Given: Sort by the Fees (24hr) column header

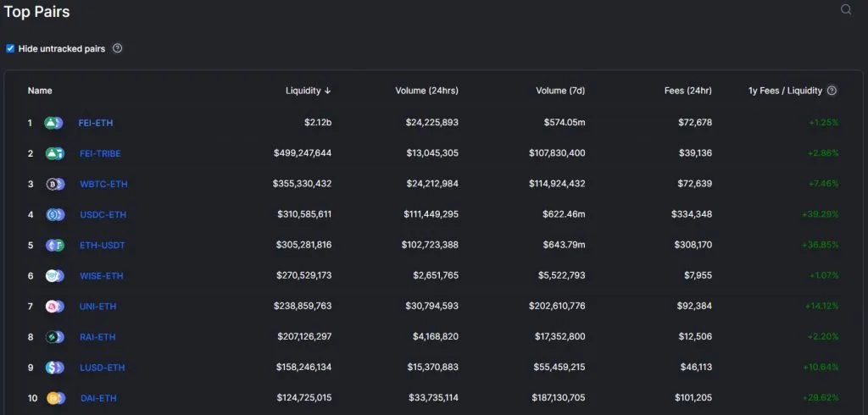Looking at the screenshot, I should tap(688, 91).
